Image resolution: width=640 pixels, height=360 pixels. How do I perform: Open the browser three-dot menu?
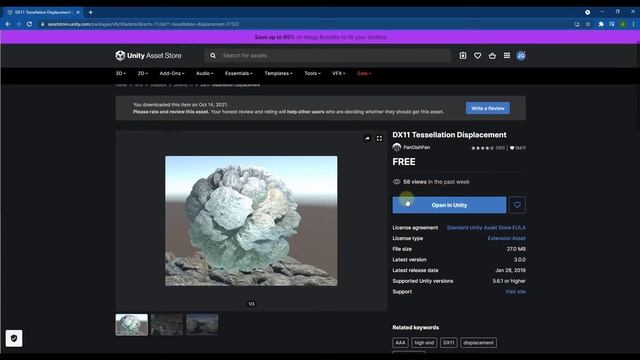click(633, 24)
